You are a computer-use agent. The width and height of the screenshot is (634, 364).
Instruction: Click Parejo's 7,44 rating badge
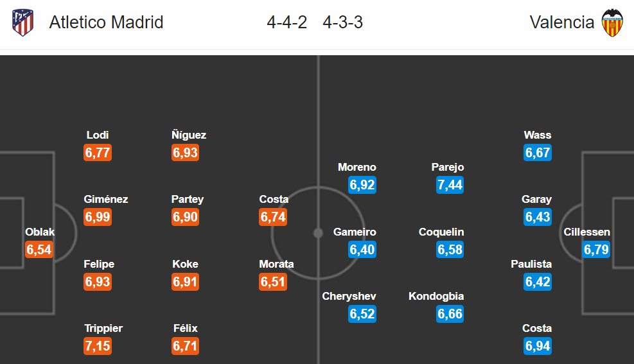(450, 185)
